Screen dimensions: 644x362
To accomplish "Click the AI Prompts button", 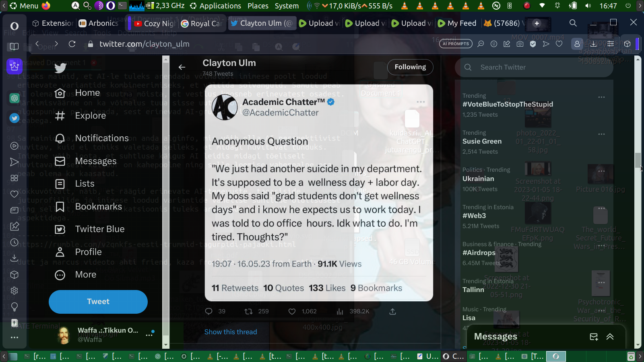I will [x=456, y=44].
